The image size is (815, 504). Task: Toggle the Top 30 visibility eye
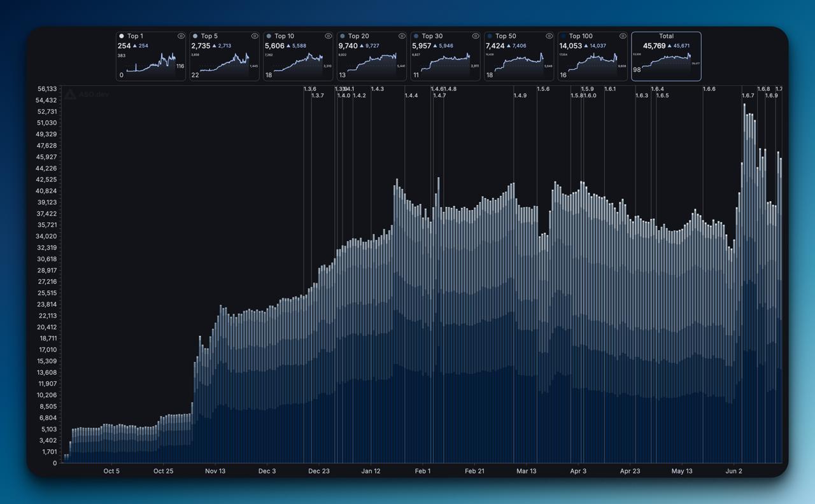tap(476, 36)
